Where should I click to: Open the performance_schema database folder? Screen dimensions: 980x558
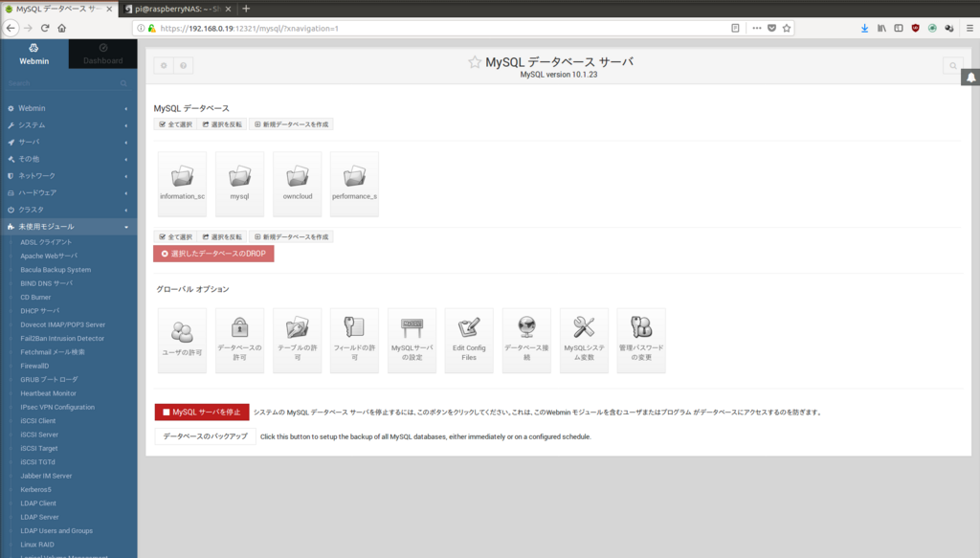coord(354,184)
